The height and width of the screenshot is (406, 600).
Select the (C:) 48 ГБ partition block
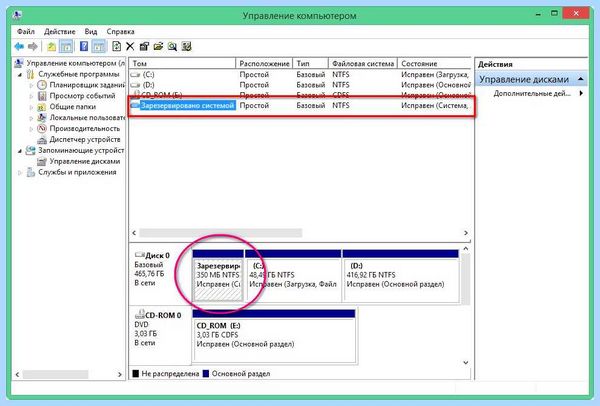point(293,276)
